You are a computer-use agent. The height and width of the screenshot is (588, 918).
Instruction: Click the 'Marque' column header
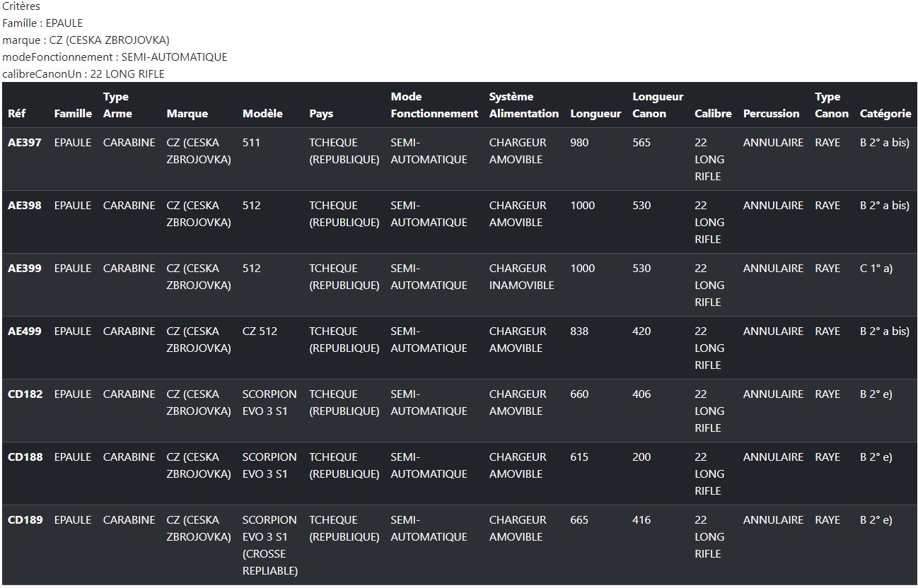[x=187, y=113]
